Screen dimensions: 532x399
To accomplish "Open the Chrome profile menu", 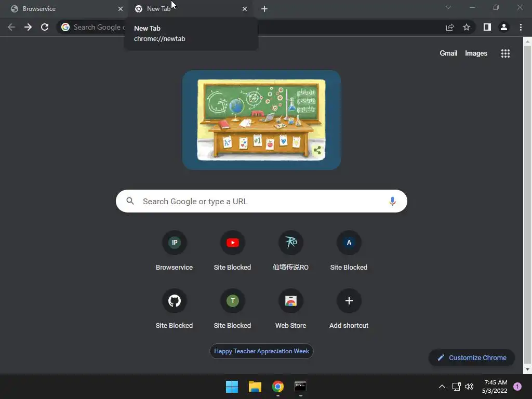I will click(504, 27).
